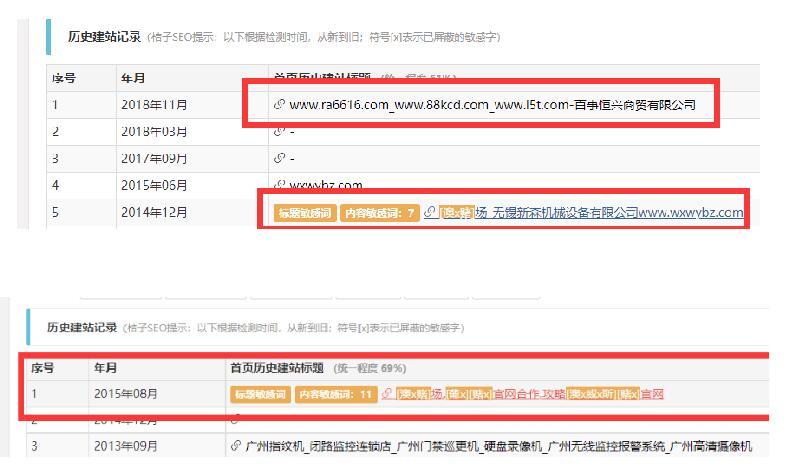Click link icon in the 2017年09月 row

(279, 158)
